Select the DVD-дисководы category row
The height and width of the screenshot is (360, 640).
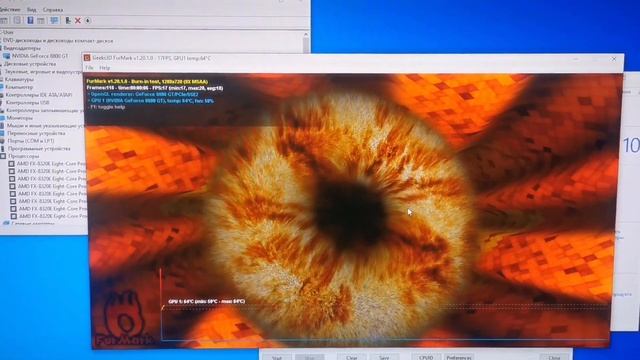pyautogui.click(x=58, y=40)
